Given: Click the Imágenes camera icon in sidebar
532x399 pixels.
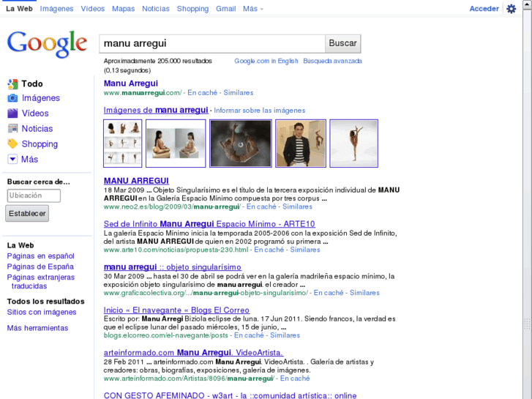Looking at the screenshot, I should coord(12,98).
